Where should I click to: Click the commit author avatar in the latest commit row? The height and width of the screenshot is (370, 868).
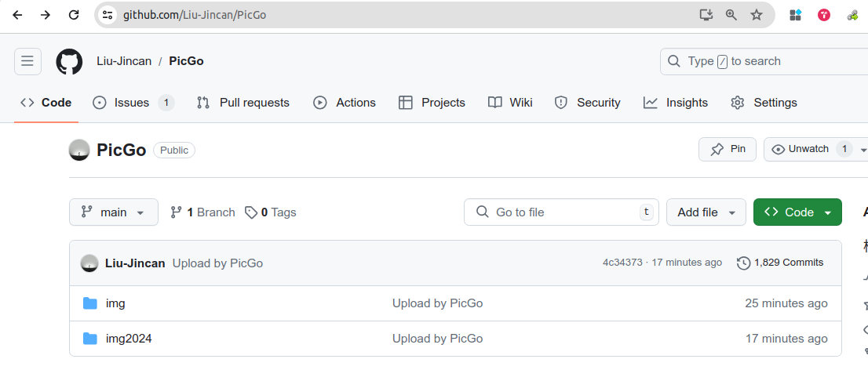[89, 263]
